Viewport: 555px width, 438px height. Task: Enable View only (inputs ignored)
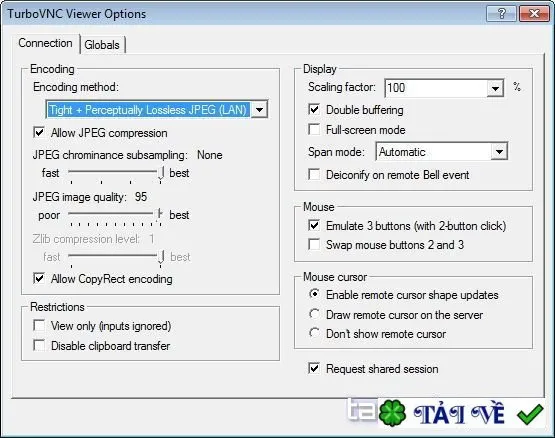point(39,326)
